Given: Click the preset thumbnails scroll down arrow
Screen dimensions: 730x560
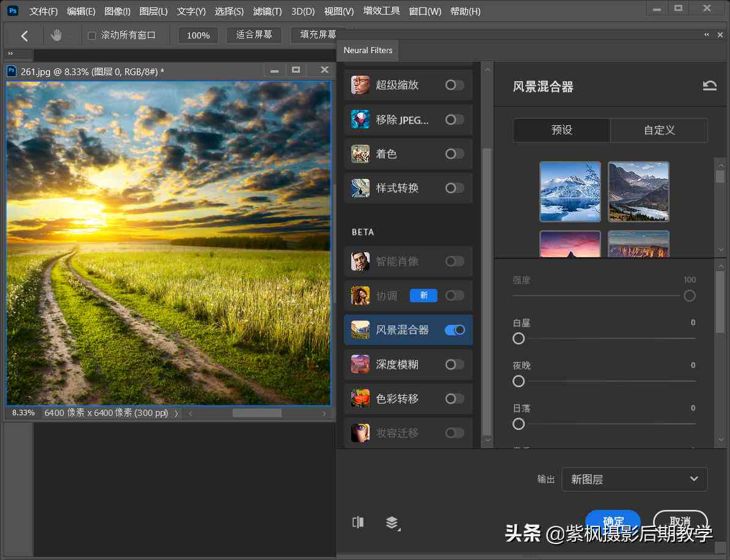Looking at the screenshot, I should click(x=721, y=250).
